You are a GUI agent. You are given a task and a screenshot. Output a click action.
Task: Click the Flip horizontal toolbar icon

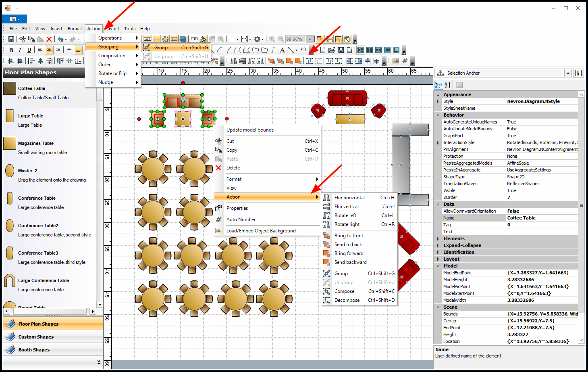click(233, 61)
